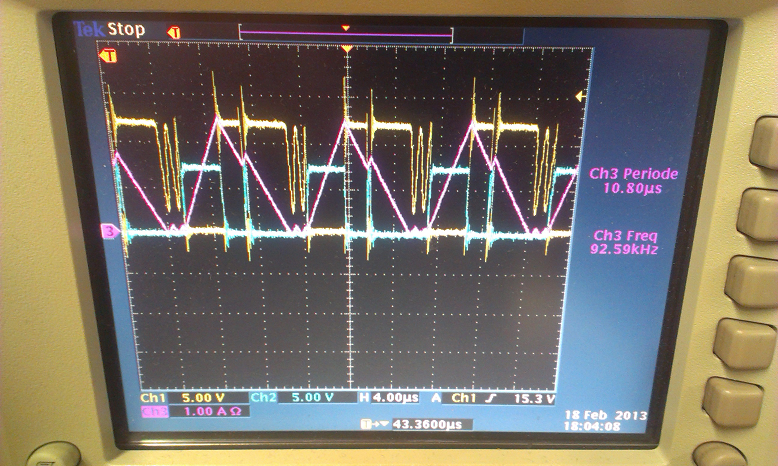Screen dimensions: 778x466
Task: Push the bottom-left round bezel button
Action: pos(54,454)
